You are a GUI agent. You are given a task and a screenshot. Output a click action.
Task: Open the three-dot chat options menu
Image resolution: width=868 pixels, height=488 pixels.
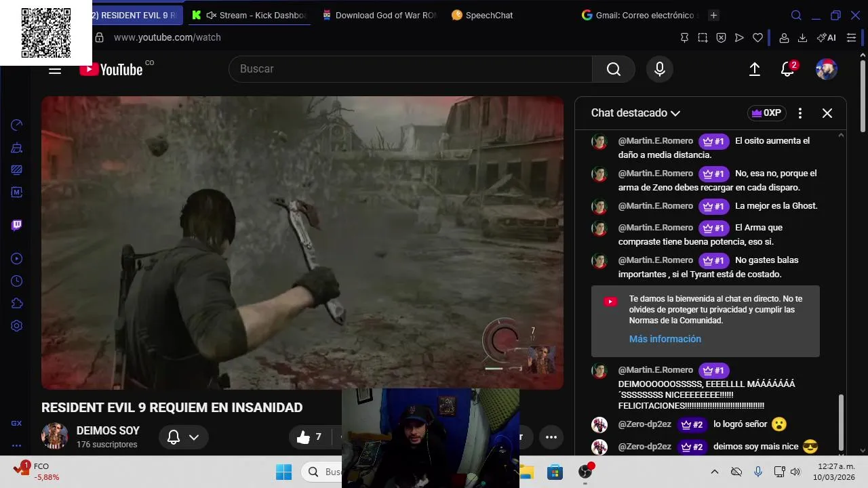tap(800, 113)
